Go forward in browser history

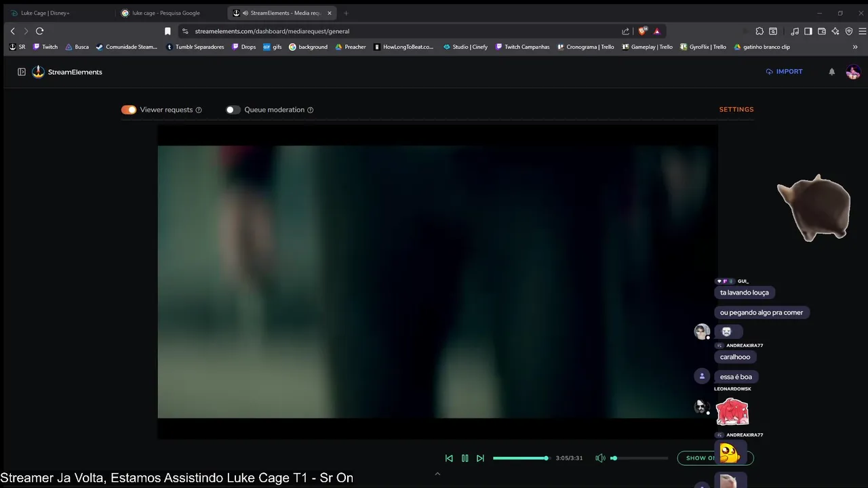point(26,31)
